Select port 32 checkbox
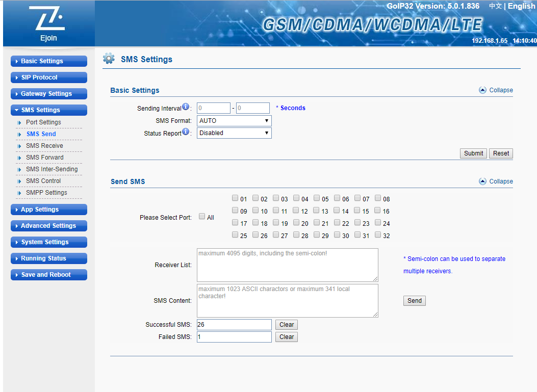 (x=378, y=235)
